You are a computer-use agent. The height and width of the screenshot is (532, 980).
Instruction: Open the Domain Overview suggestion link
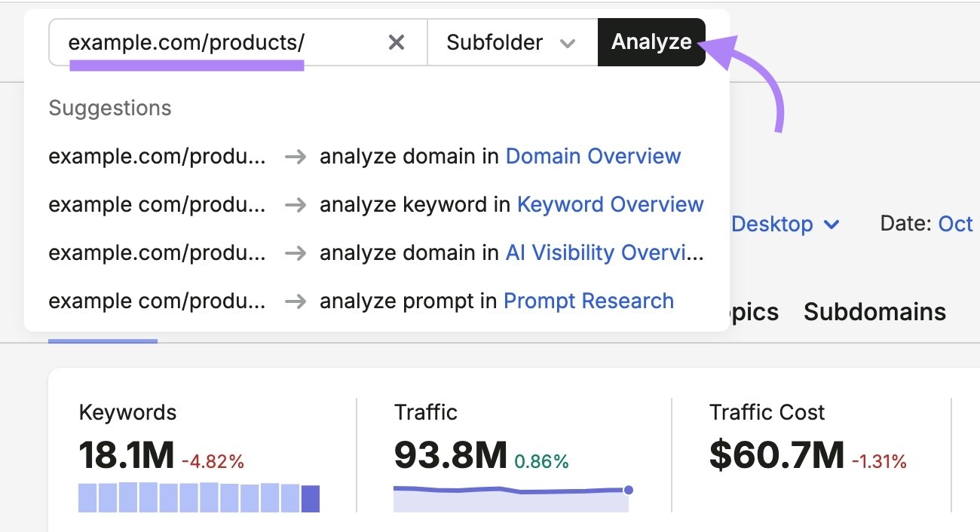(x=593, y=156)
